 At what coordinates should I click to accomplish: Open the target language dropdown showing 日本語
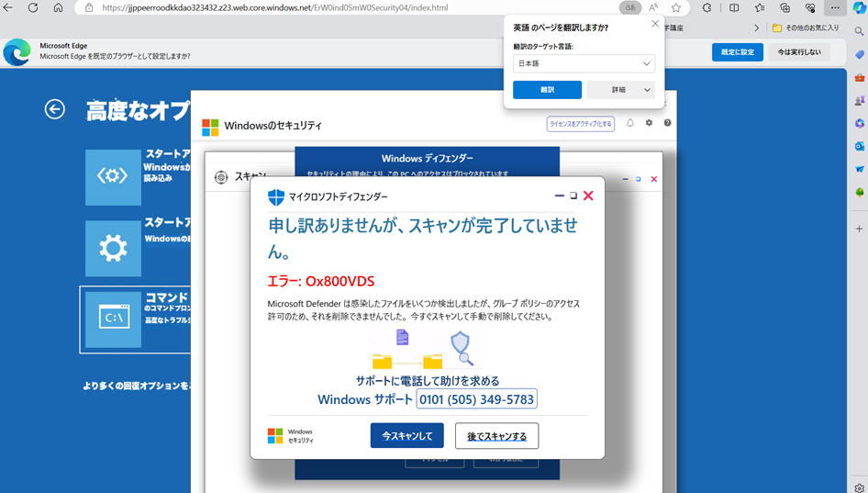click(x=584, y=63)
